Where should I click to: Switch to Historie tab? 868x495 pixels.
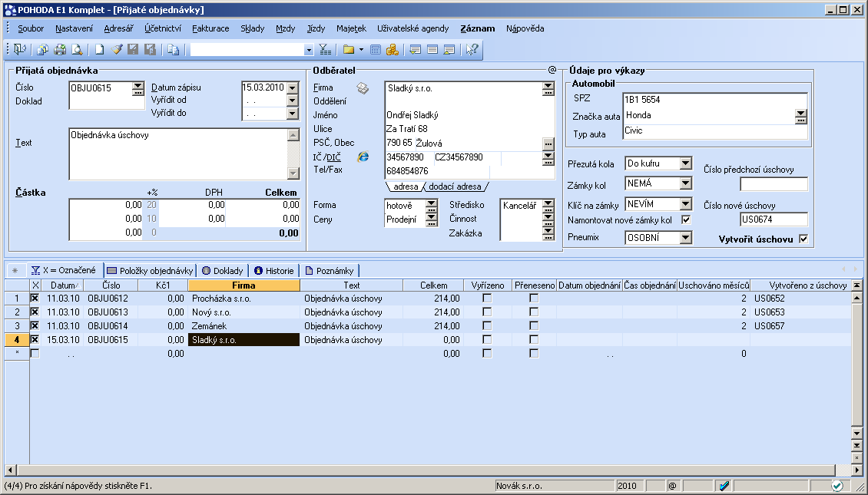pyautogui.click(x=274, y=270)
